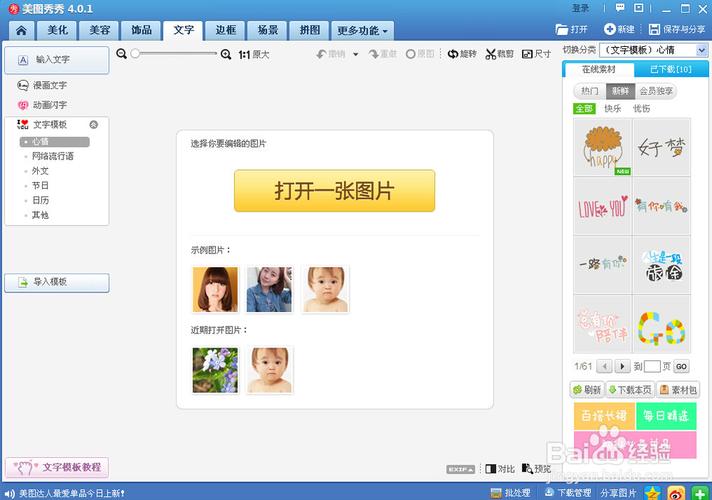The image size is (712, 500).
Task: Click the 对比 compare icon
Action: (490, 469)
